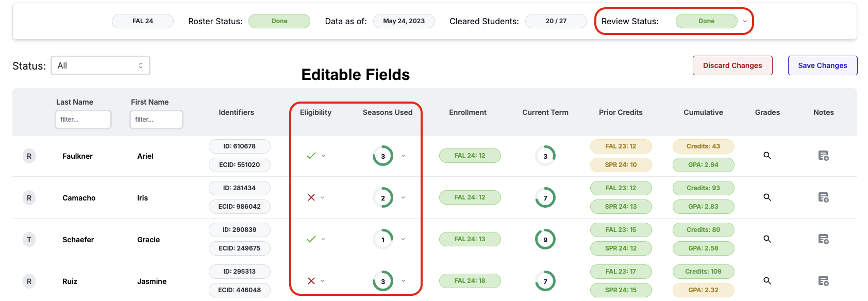
Task: Toggle eligibility X mark for Iris Camacho
Action: point(311,197)
